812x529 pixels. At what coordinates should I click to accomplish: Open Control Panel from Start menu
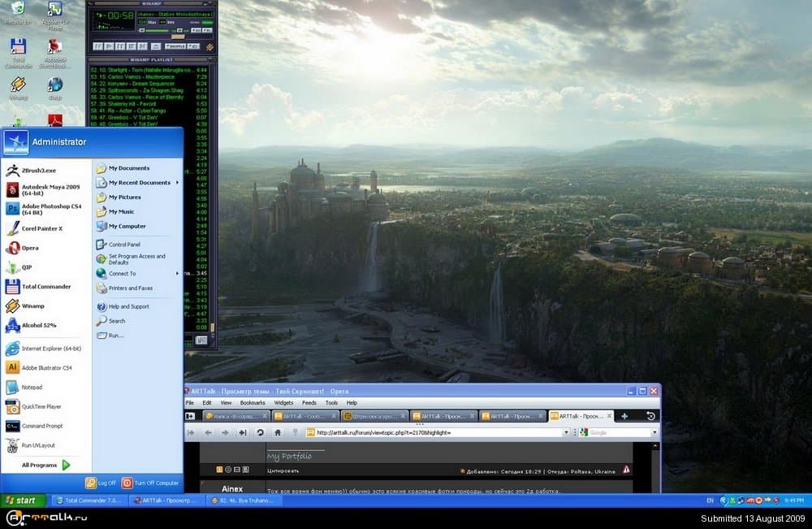tap(124, 244)
